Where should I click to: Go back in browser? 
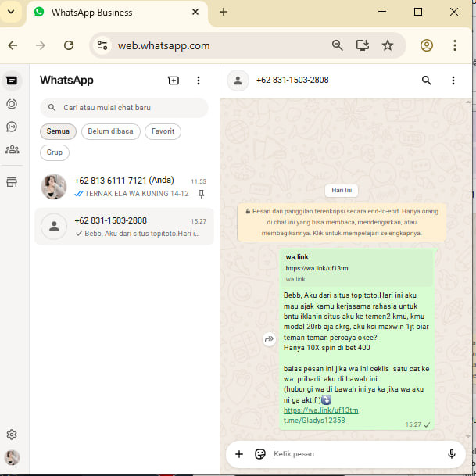(x=13, y=45)
